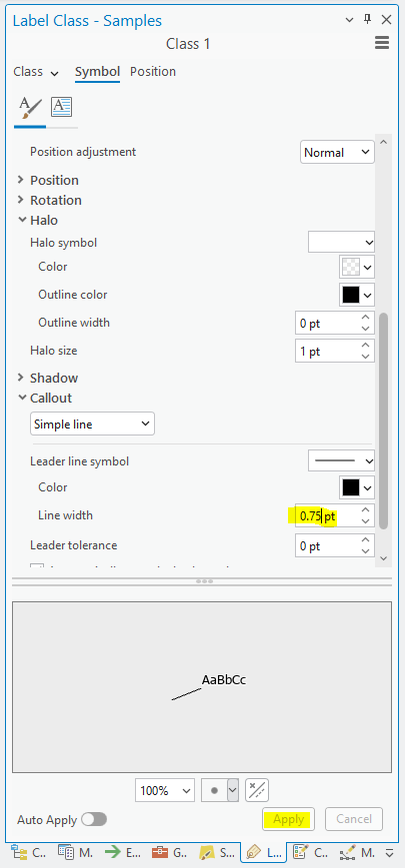Toggle the Auto Apply switch
Image resolution: width=405 pixels, height=868 pixels.
pos(94,819)
